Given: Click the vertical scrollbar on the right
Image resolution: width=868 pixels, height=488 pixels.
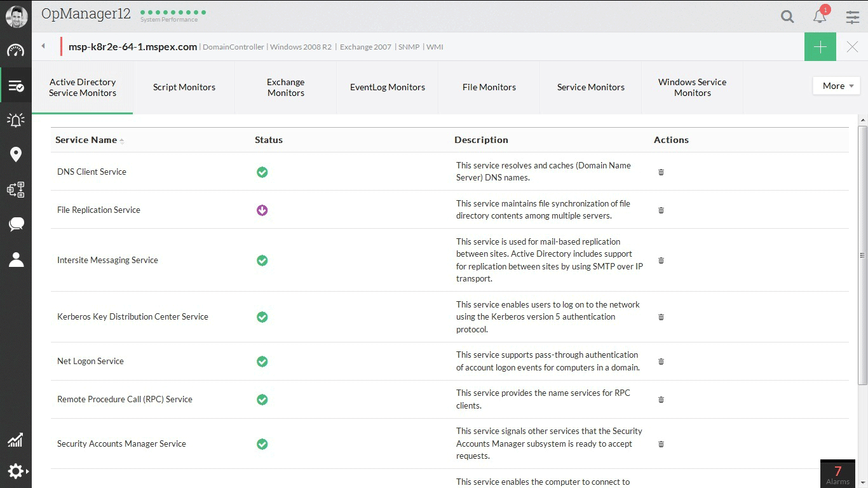Looking at the screenshot, I should pos(862,254).
